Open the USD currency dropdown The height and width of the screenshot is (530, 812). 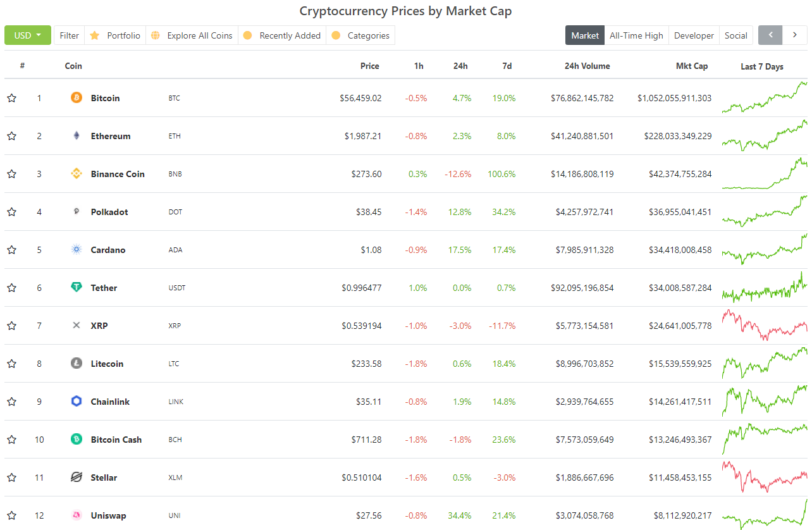tap(28, 35)
